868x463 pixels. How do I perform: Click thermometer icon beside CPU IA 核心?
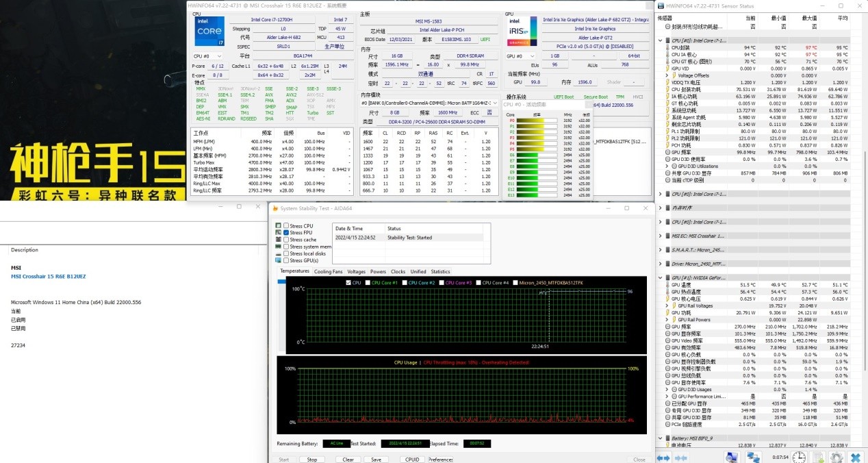point(668,54)
